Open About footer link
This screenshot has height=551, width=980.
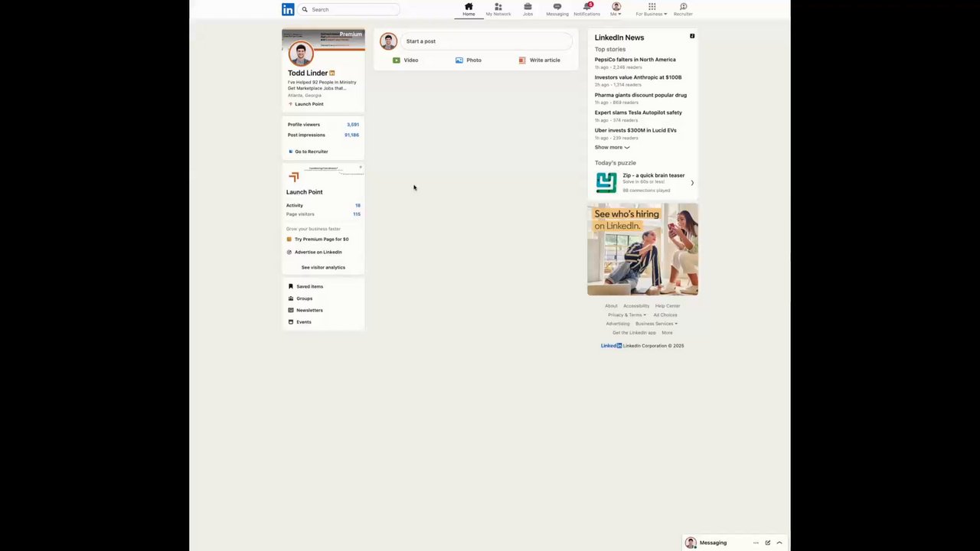[x=611, y=306]
